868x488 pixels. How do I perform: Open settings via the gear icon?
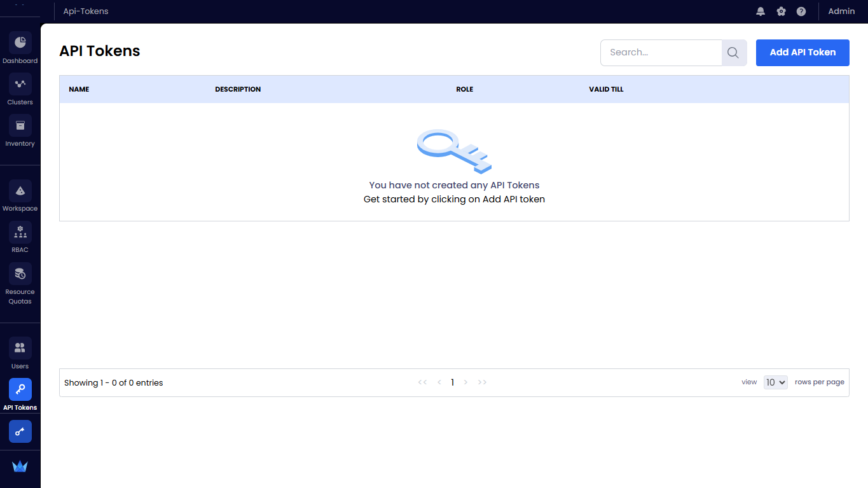click(x=781, y=11)
